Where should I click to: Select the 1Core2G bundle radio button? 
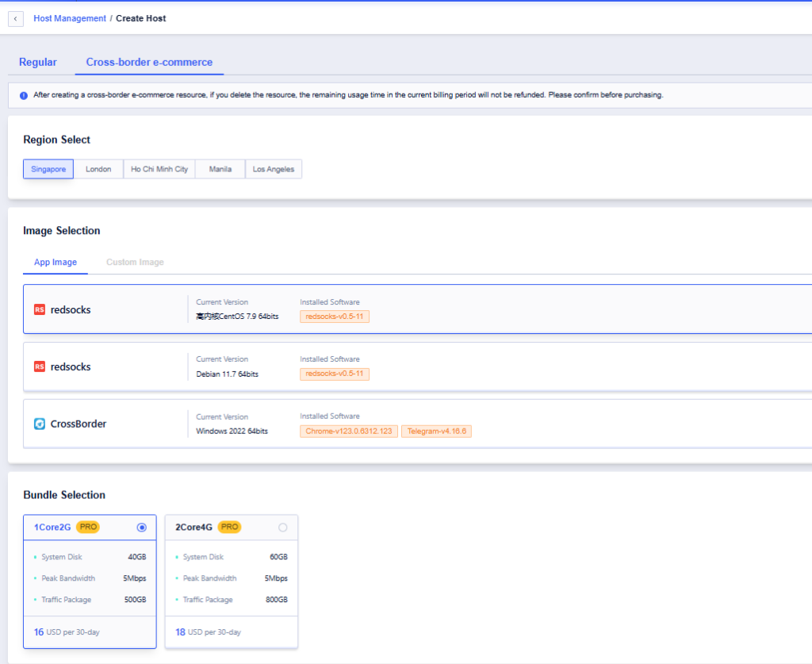click(141, 528)
